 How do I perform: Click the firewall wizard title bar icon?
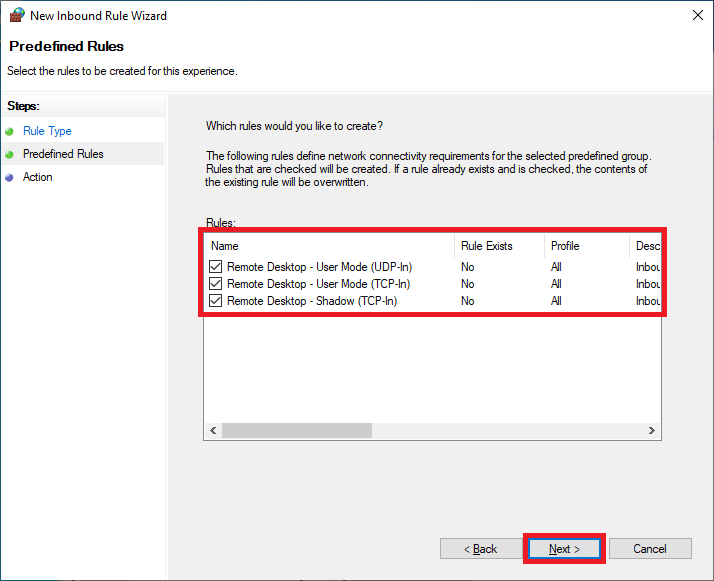17,15
